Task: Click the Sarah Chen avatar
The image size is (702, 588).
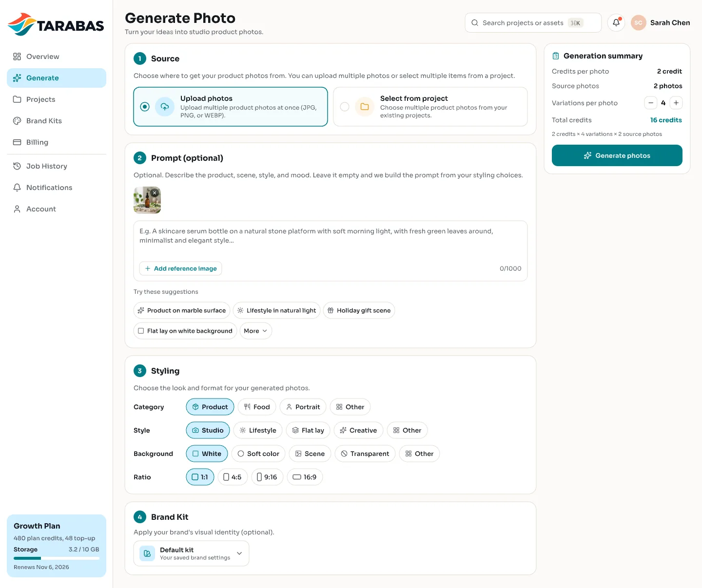Action: pyautogui.click(x=638, y=23)
